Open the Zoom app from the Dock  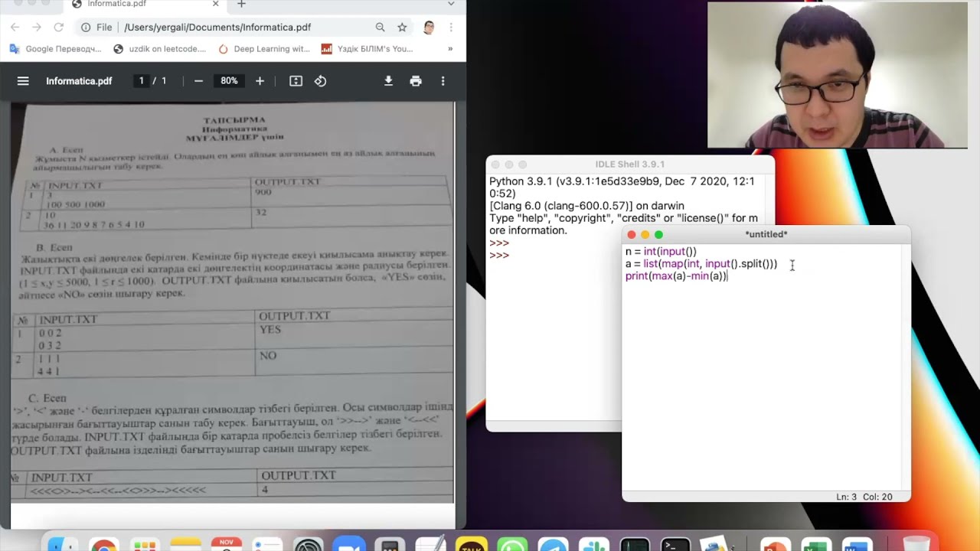pos(348,543)
